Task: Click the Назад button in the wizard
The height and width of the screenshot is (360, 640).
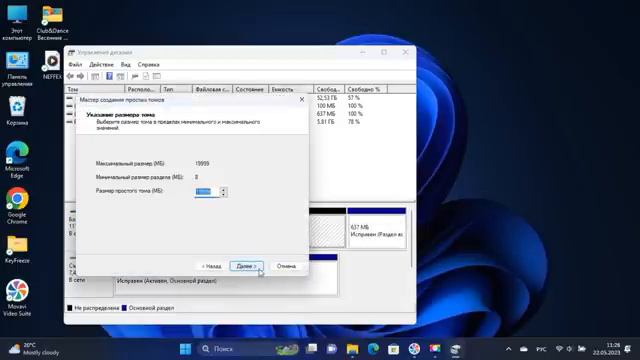Action: (x=211, y=266)
